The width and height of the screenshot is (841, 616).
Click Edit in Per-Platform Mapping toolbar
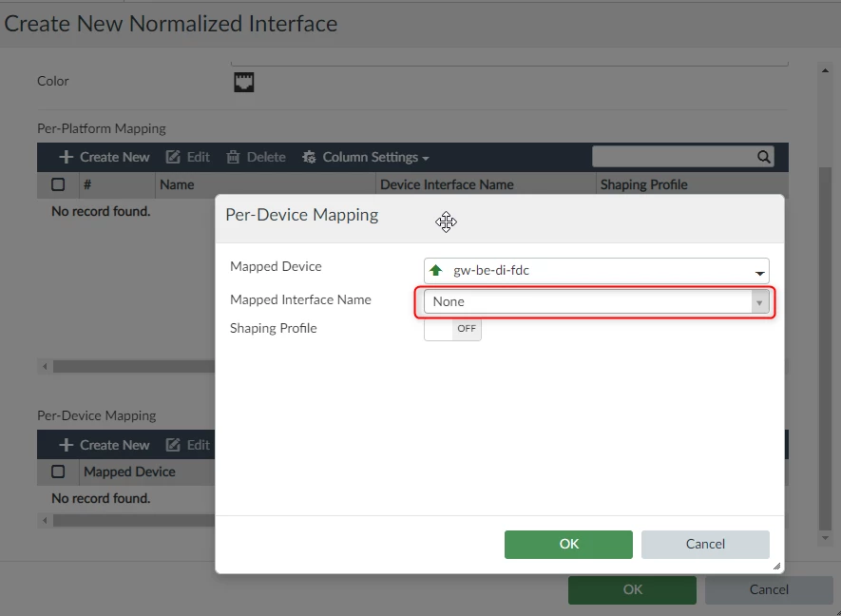(188, 157)
